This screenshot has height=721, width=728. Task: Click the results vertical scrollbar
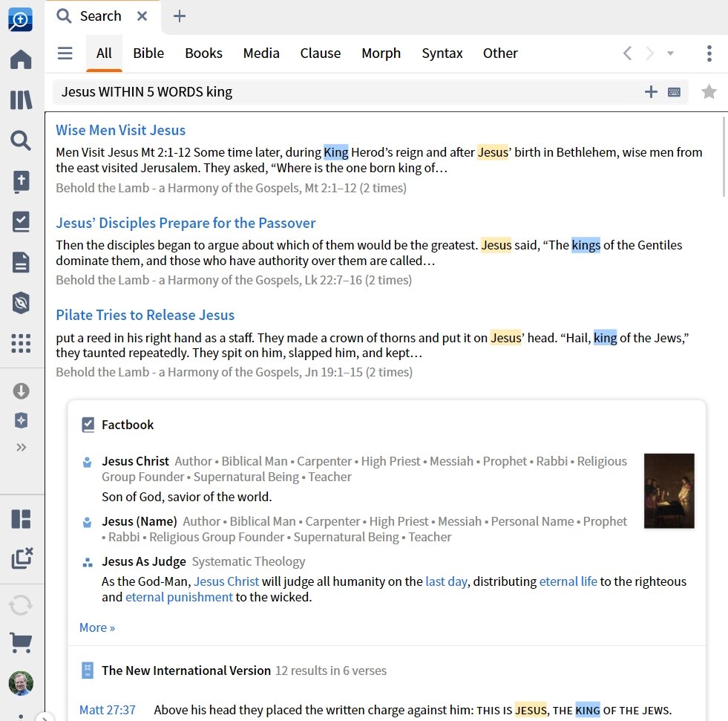tap(724, 157)
